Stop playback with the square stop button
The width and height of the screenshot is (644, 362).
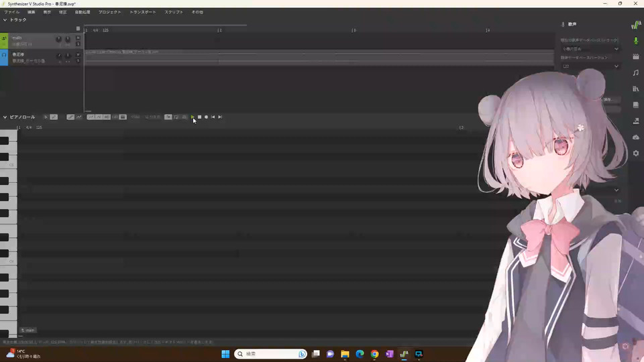200,117
